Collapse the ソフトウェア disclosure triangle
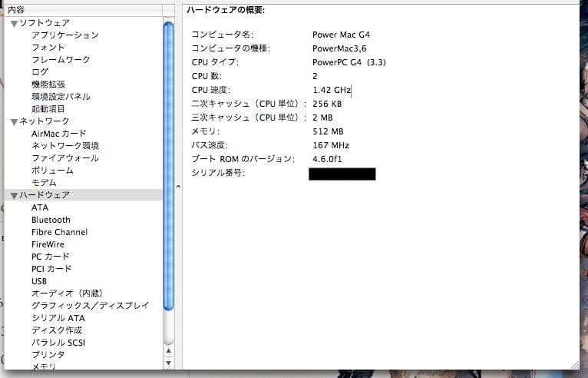588x378 pixels. 15,24
